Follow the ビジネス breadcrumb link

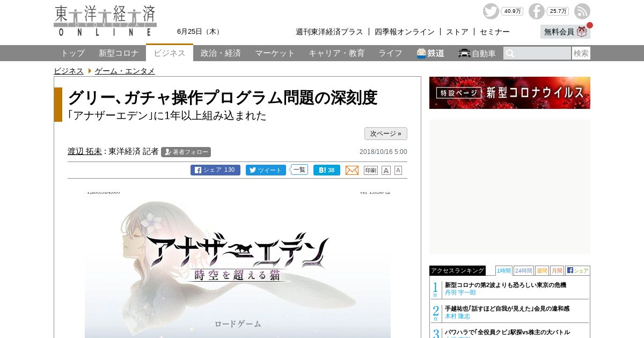click(x=69, y=71)
